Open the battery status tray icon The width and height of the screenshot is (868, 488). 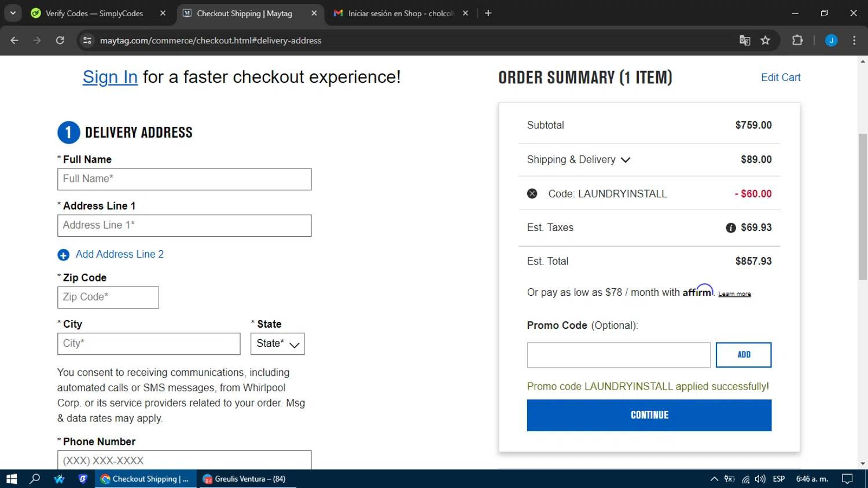point(730,479)
